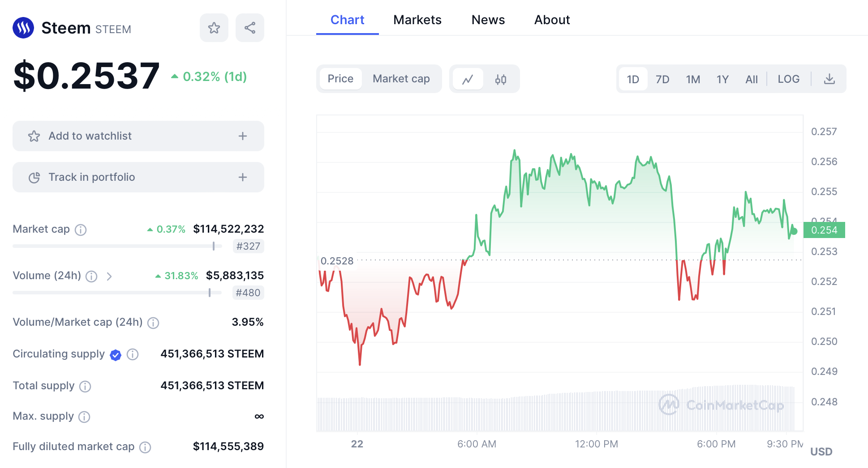
Task: Click the Steem logo
Action: click(x=23, y=28)
